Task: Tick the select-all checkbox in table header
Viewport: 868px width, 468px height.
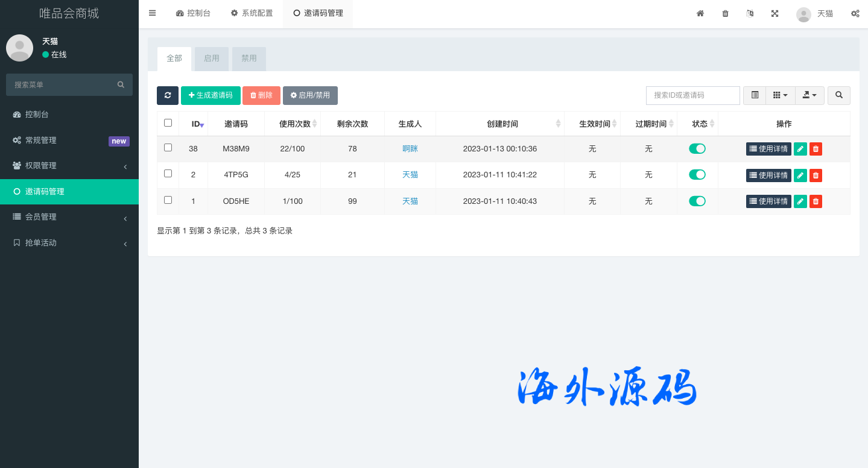Action: pos(168,123)
